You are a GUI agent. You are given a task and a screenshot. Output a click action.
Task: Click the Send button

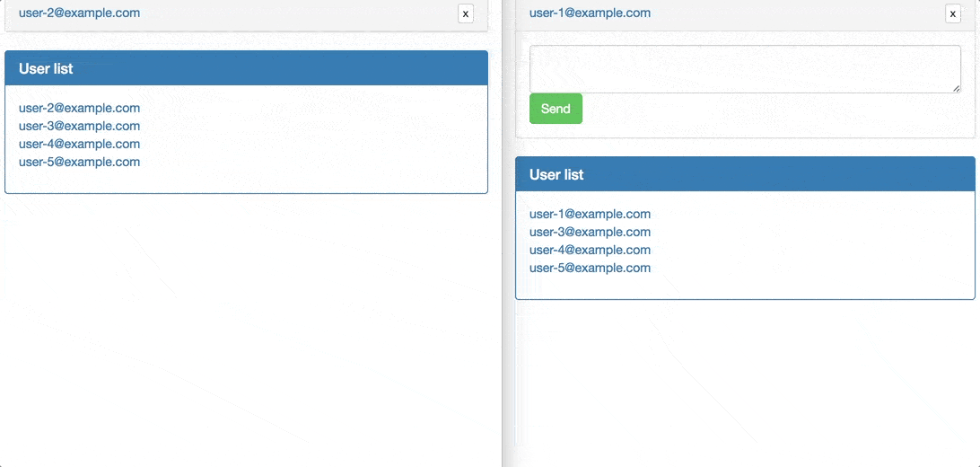click(556, 109)
